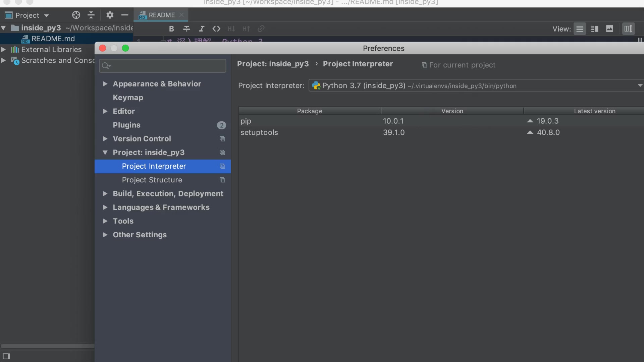Open the Project Interpreter dropdown
644x362 pixels.
click(x=476, y=86)
